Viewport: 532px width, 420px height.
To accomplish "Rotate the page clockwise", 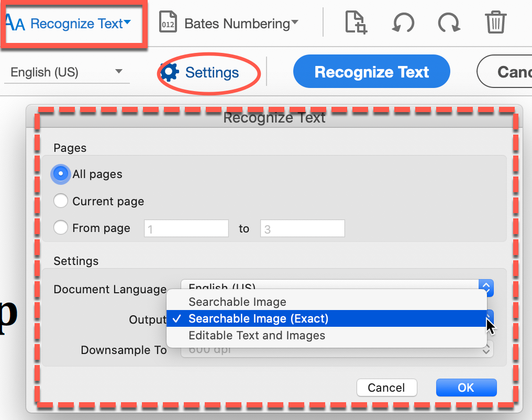I will pos(449,23).
